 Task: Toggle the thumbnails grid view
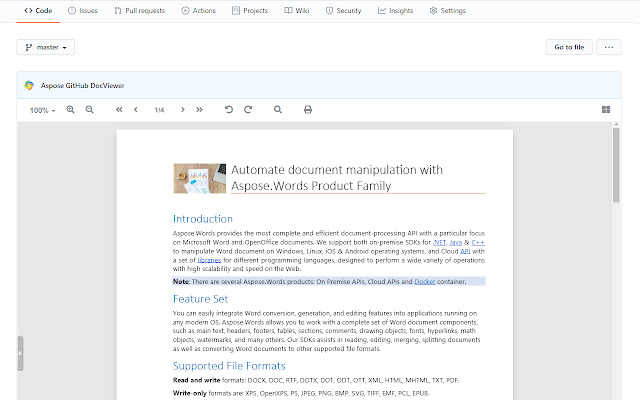click(606, 109)
